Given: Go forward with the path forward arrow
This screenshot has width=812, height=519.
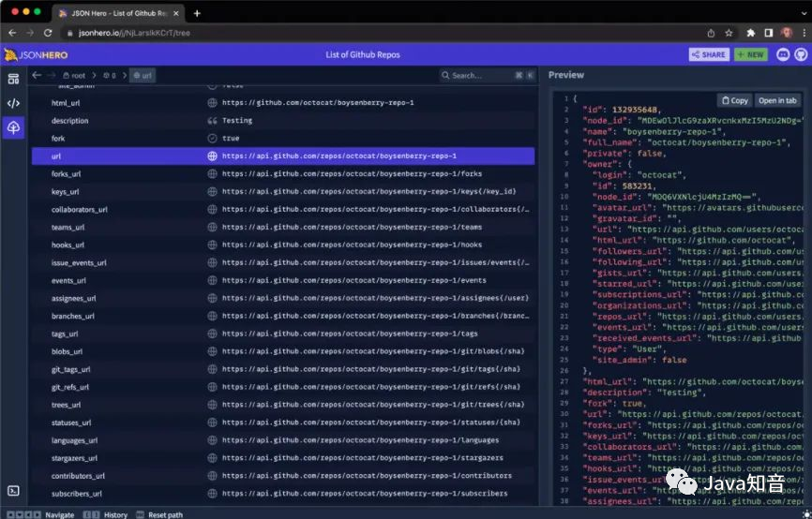Looking at the screenshot, I should 51,75.
